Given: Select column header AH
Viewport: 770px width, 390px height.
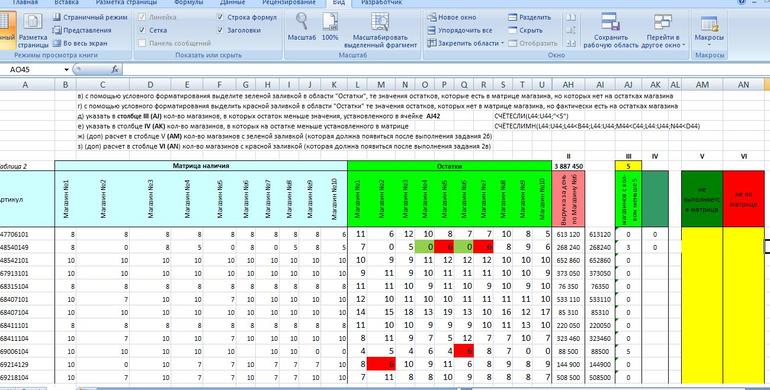Looking at the screenshot, I should coord(568,85).
